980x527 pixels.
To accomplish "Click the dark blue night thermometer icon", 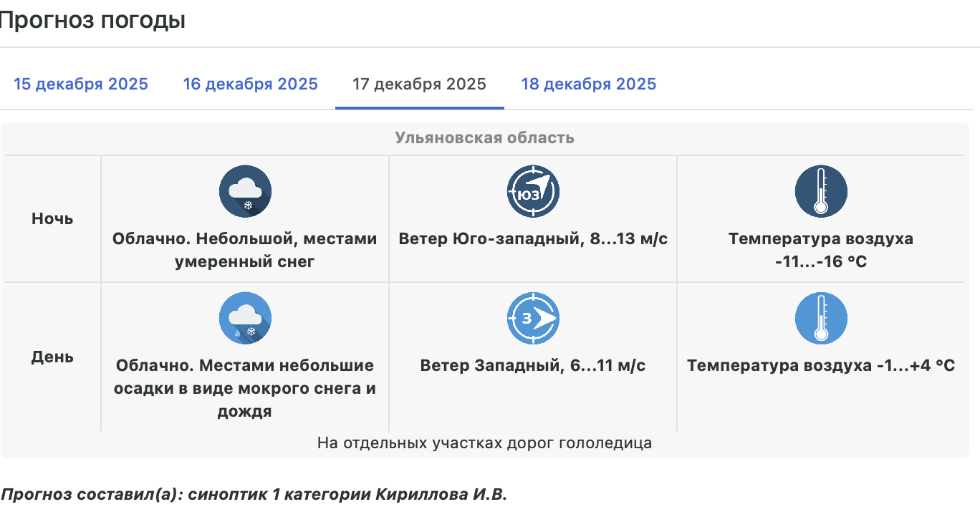I will click(x=821, y=191).
